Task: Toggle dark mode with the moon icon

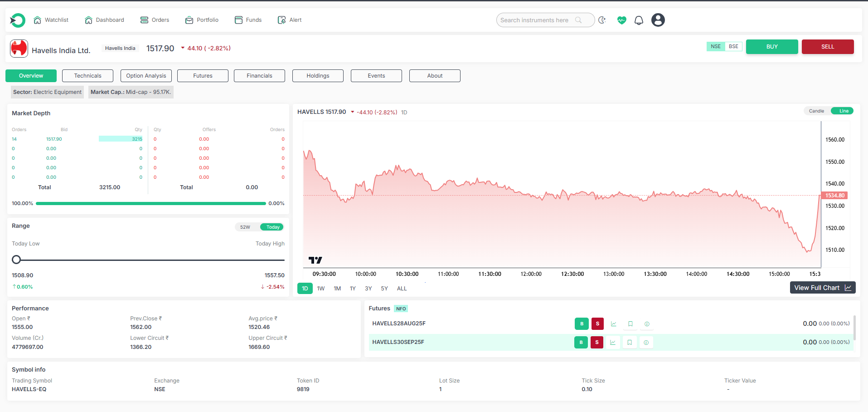Action: click(x=602, y=20)
